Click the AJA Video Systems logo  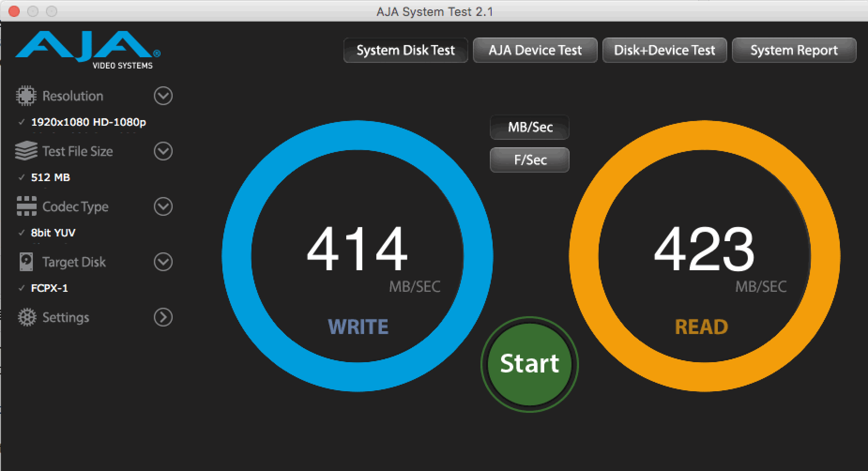click(88, 51)
